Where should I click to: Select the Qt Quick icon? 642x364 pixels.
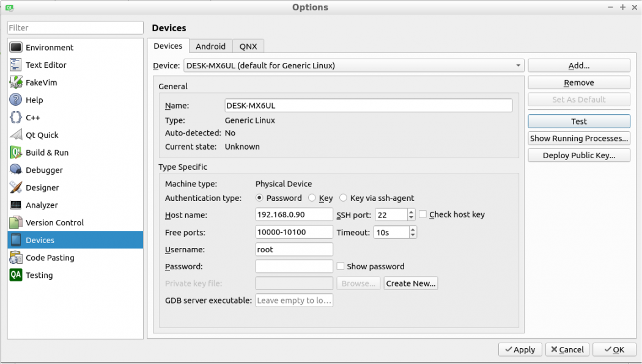tap(16, 135)
